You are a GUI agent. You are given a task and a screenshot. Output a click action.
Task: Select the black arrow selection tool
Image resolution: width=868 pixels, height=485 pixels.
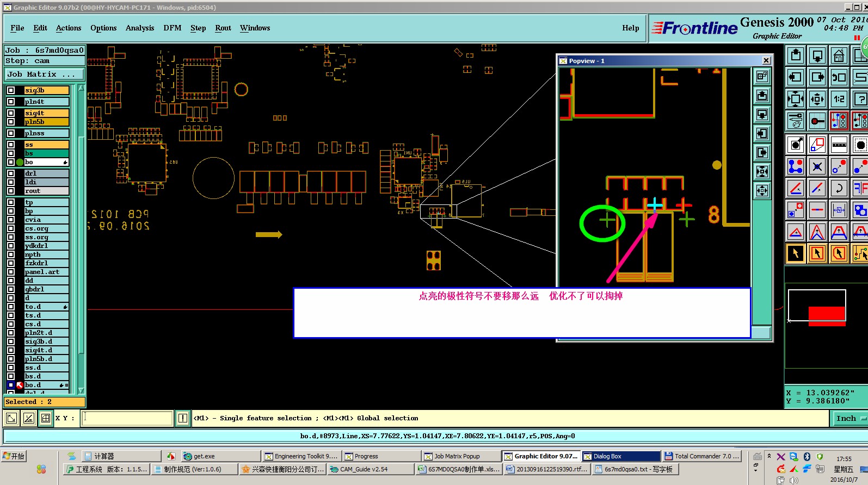pyautogui.click(x=796, y=253)
